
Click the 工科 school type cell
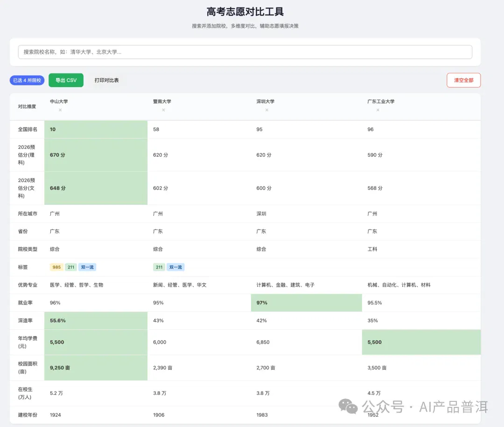pos(421,249)
